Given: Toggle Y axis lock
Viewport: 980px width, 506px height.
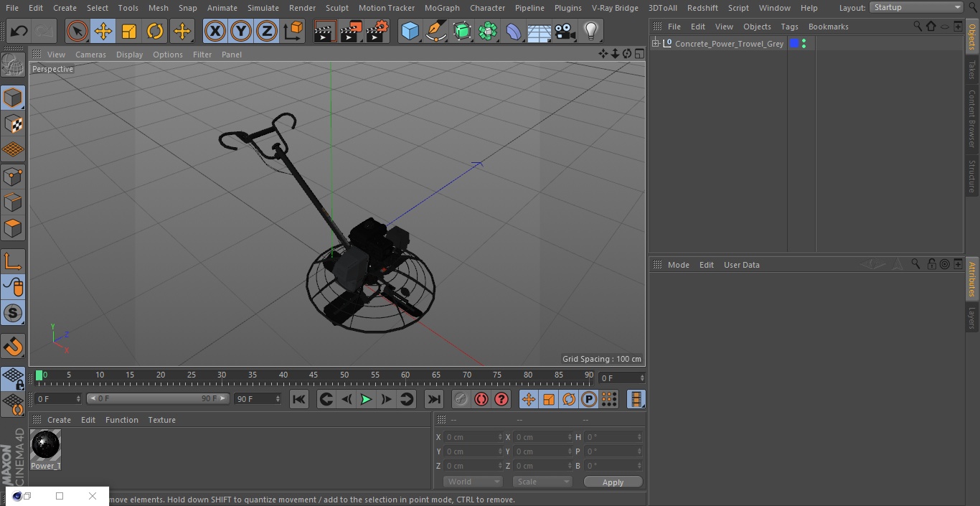Looking at the screenshot, I should tap(241, 31).
